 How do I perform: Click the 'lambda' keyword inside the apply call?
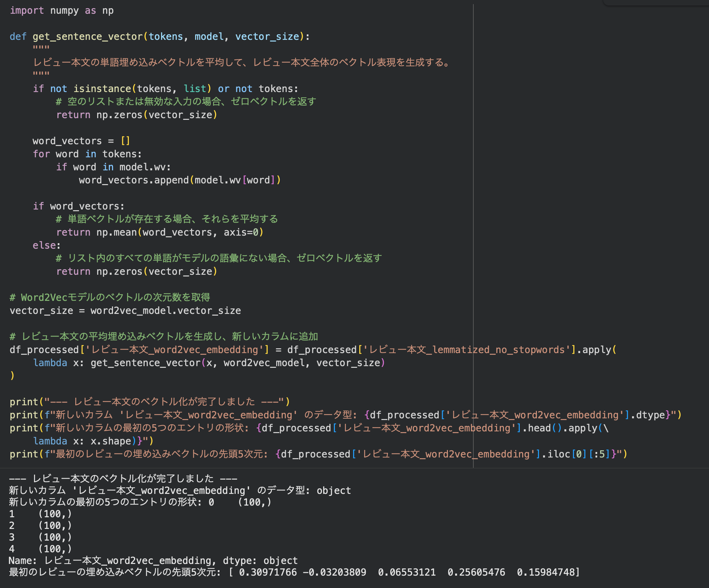coord(50,363)
